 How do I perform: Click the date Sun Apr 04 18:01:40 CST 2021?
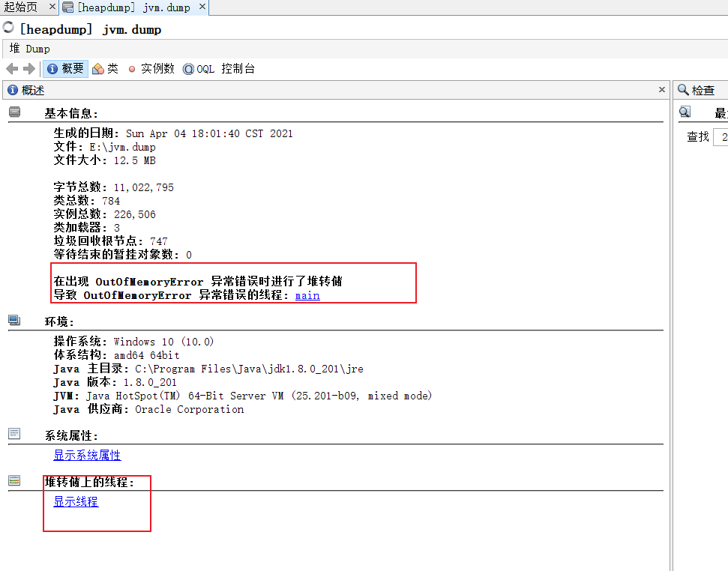click(209, 133)
